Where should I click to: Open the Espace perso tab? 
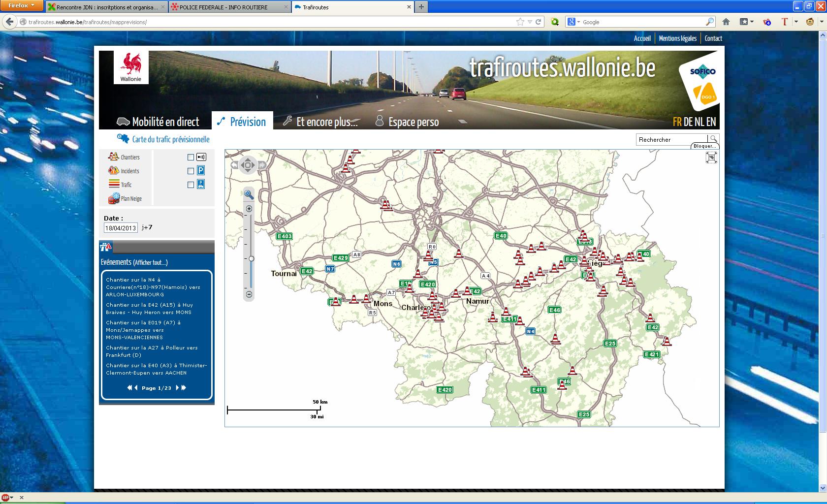[x=407, y=122]
